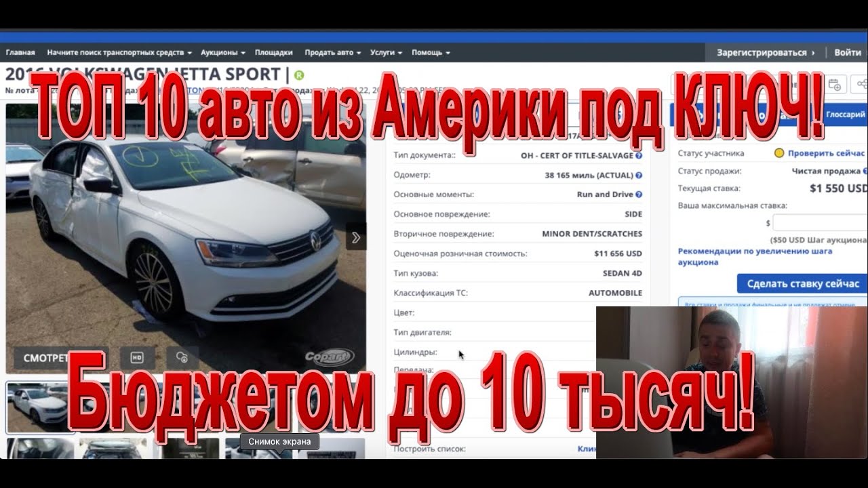
Task: Click the $1 550 USD current bid
Action: click(838, 188)
